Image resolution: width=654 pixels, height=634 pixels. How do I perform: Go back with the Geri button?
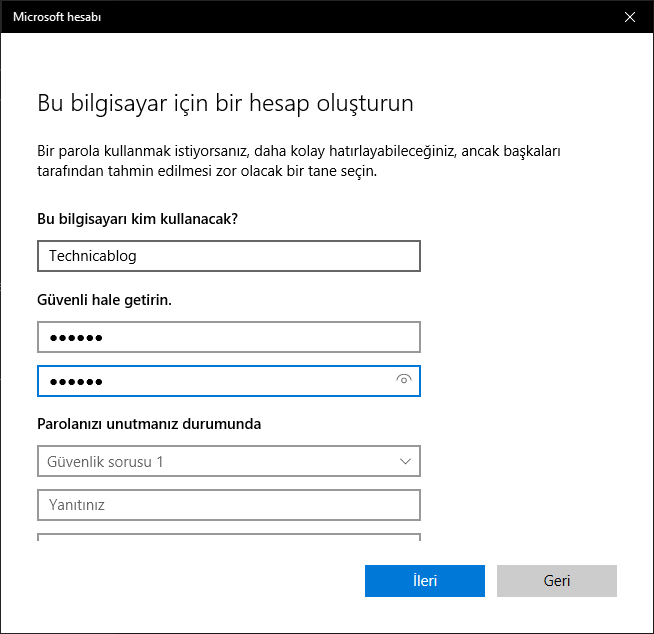(x=556, y=581)
